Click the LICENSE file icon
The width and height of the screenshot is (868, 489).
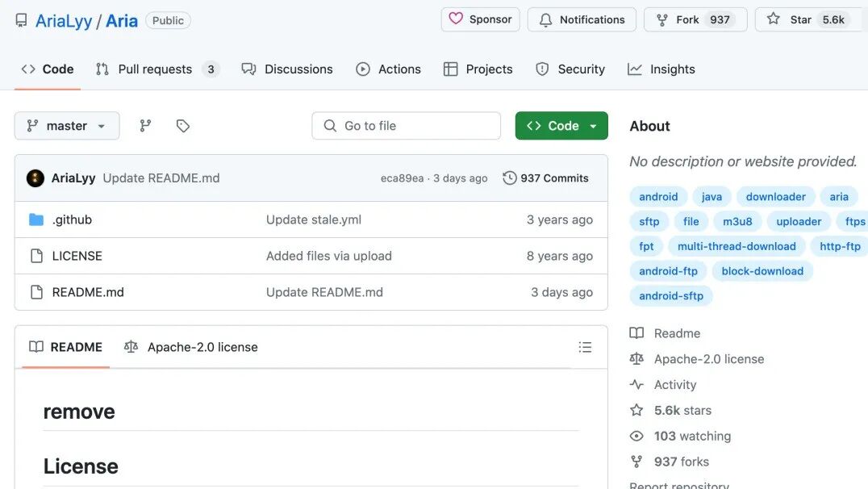36,256
